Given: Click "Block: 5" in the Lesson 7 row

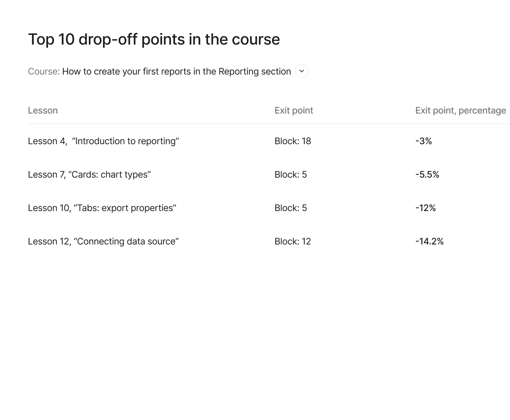Looking at the screenshot, I should pyautogui.click(x=291, y=174).
